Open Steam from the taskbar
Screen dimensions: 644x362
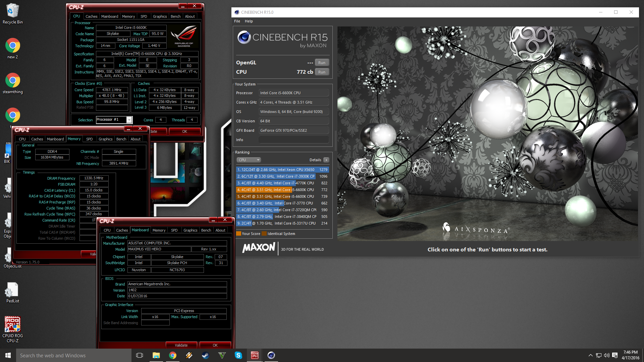coord(205,355)
